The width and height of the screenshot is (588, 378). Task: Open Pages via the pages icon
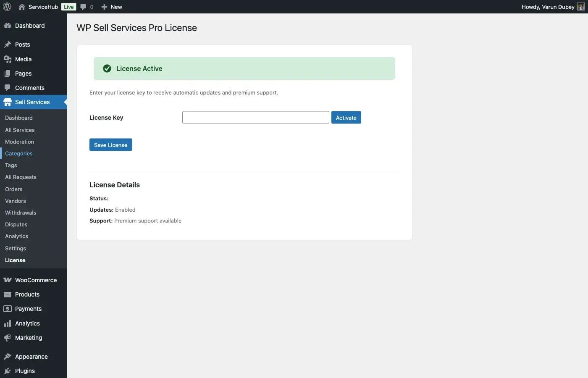click(8, 73)
